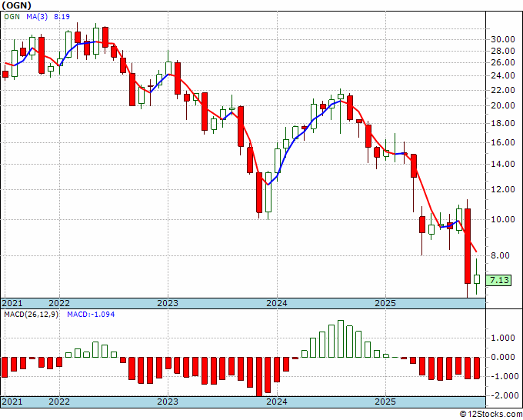The image size is (523, 420).
Task: Click the -2.000 MACD axis label
Action: 503,395
